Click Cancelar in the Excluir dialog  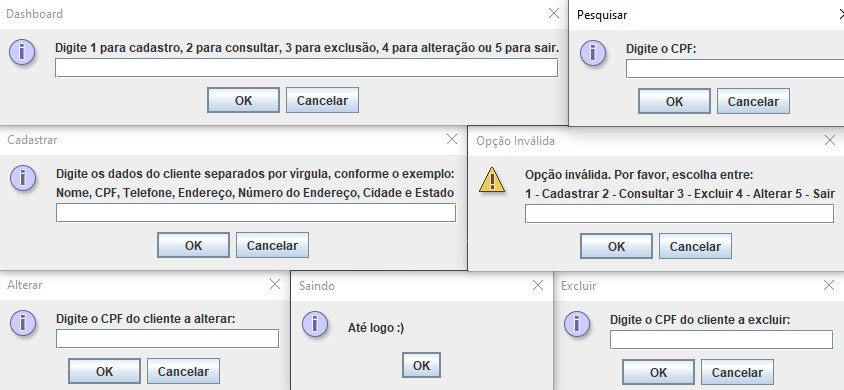[737, 372]
